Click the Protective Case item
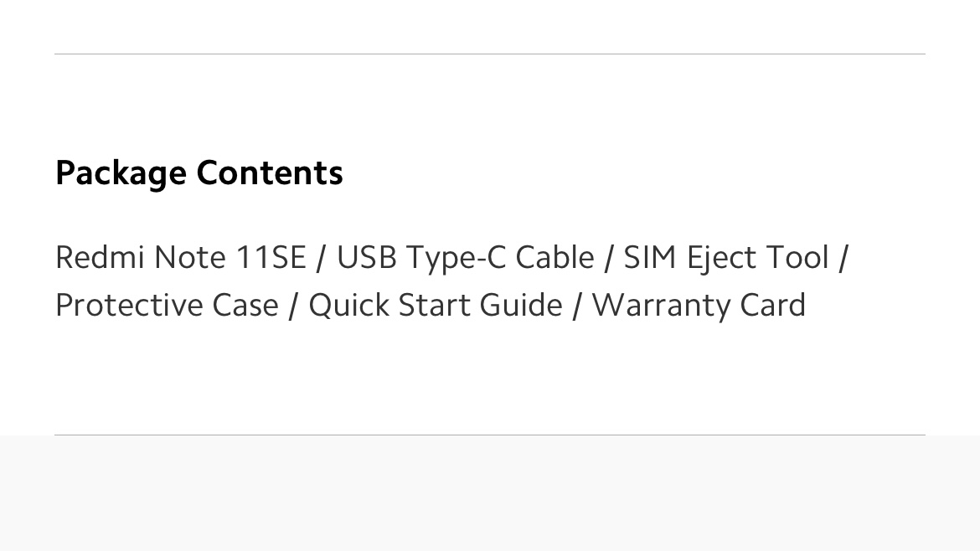 pyautogui.click(x=167, y=305)
